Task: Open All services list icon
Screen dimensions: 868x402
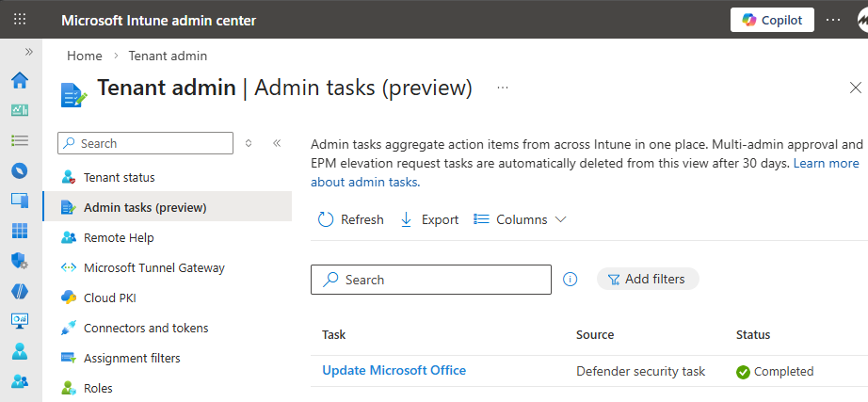Action: pyautogui.click(x=19, y=140)
